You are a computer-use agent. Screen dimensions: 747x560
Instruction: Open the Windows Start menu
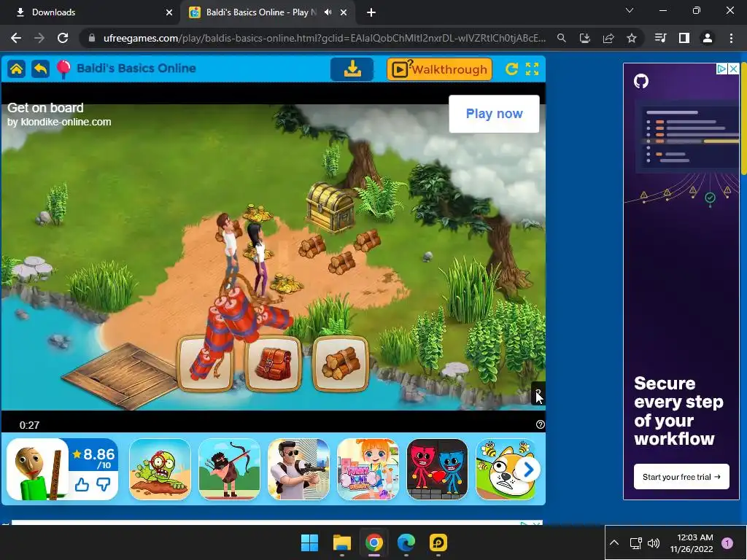click(309, 542)
